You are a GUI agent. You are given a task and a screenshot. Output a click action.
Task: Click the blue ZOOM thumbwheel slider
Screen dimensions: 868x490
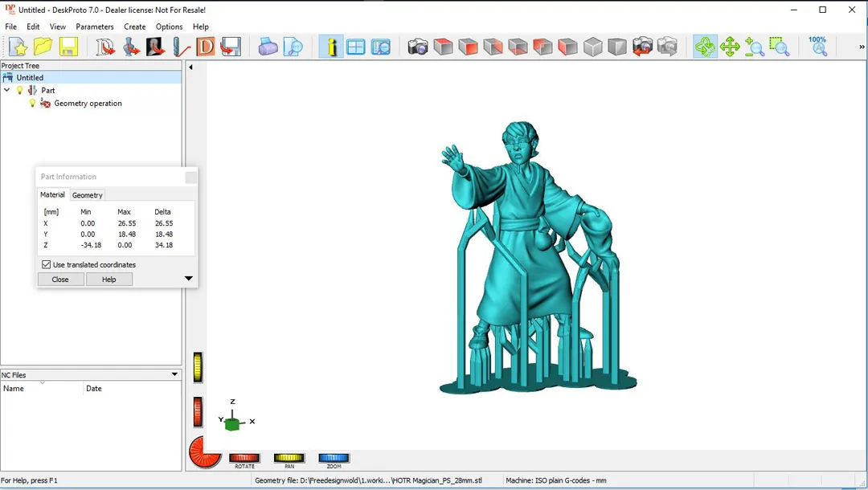click(334, 458)
